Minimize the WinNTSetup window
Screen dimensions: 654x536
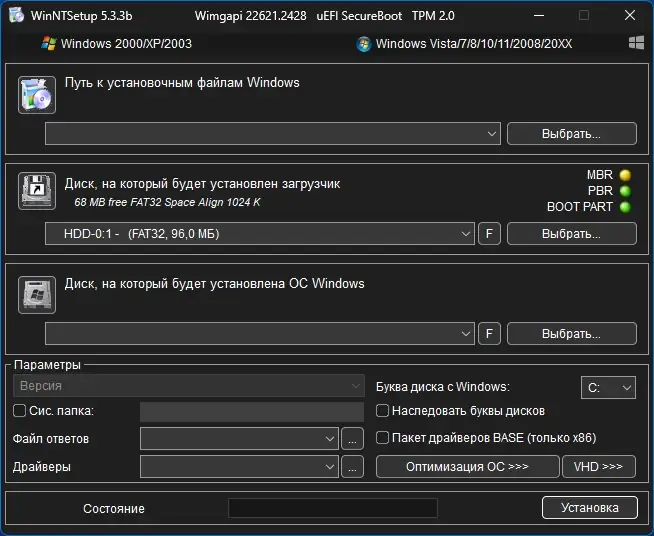[x=539, y=15]
